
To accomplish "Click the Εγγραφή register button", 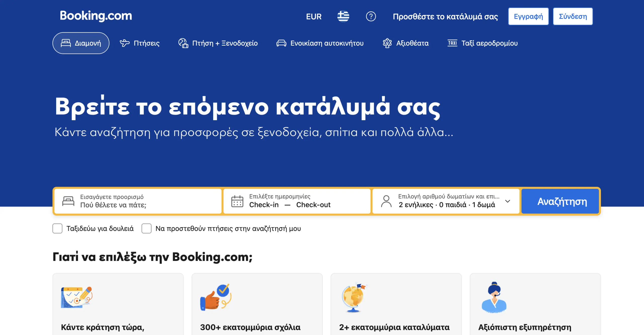I will pos(528,16).
